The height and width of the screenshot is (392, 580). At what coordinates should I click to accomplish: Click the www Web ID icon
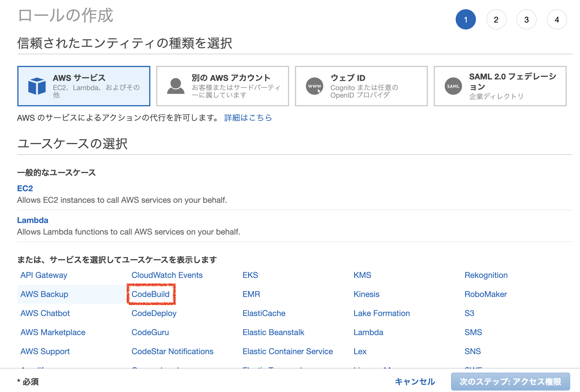click(x=315, y=86)
